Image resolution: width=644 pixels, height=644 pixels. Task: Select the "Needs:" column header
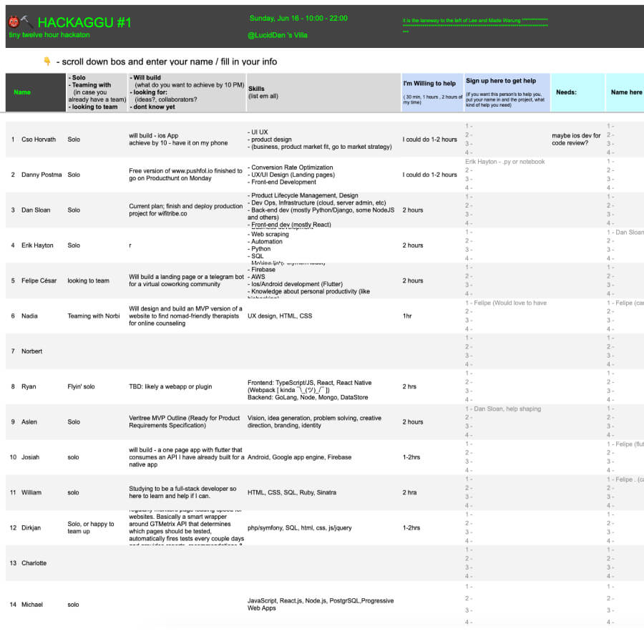click(566, 92)
